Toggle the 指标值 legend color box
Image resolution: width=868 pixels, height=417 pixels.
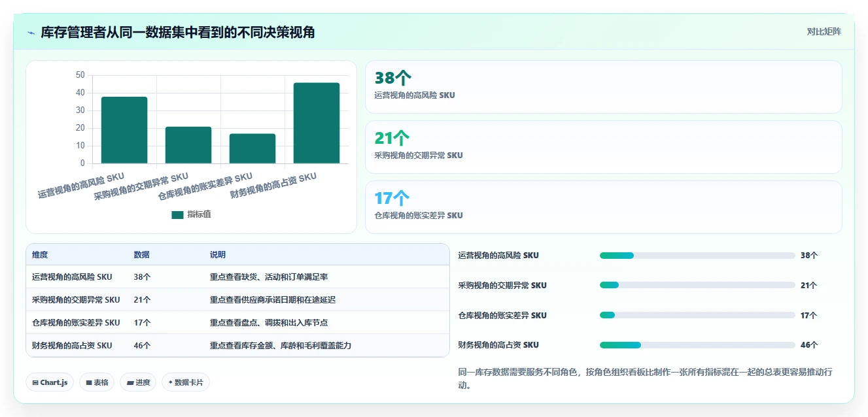coord(177,215)
